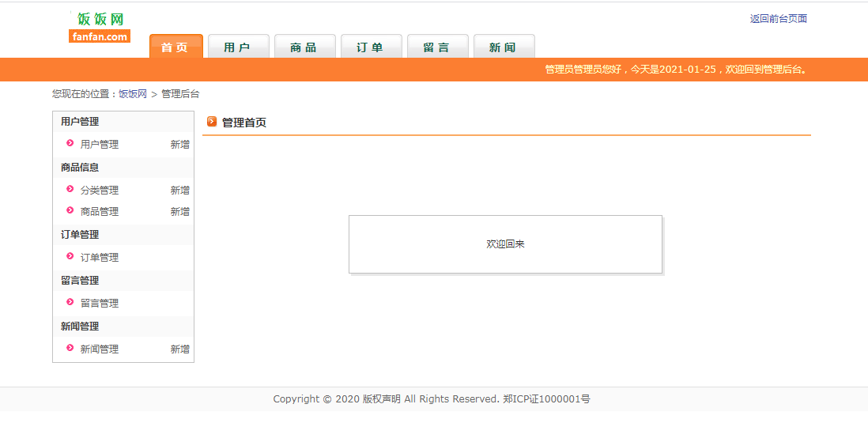Switch to the 首页 tab
The width and height of the screenshot is (868, 438).
coord(176,47)
